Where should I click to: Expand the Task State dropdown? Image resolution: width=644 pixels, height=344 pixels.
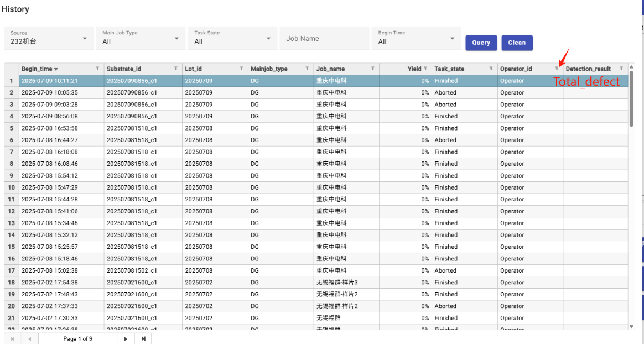pyautogui.click(x=233, y=38)
